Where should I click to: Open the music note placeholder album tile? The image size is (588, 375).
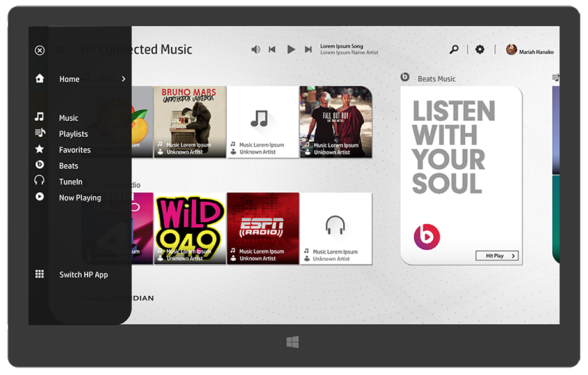pyautogui.click(x=263, y=122)
